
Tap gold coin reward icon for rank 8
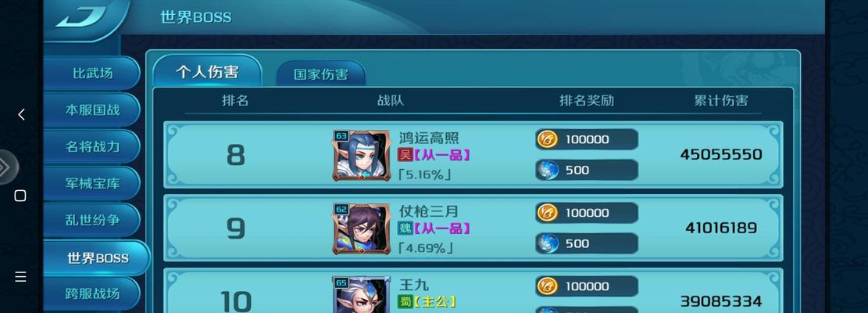click(547, 139)
